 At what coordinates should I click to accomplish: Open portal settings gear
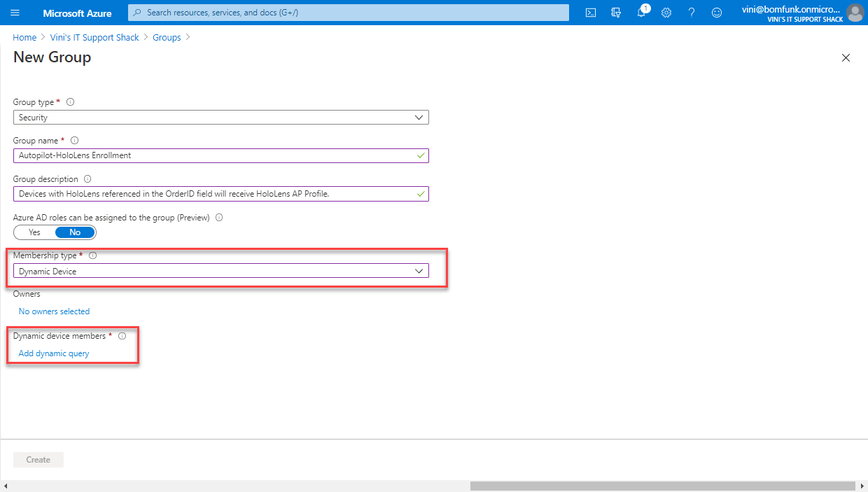pos(666,13)
